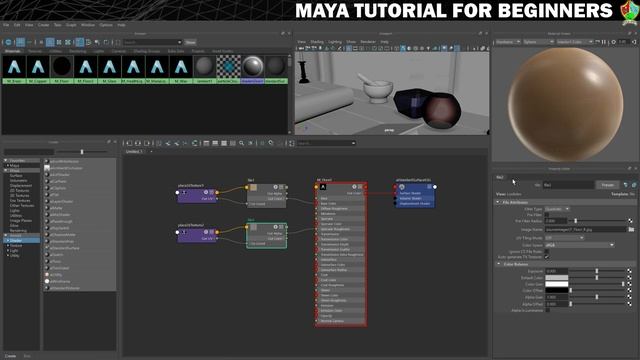Uncheck Auto generate TX Textures
The height and width of the screenshot is (360, 640).
[547, 257]
